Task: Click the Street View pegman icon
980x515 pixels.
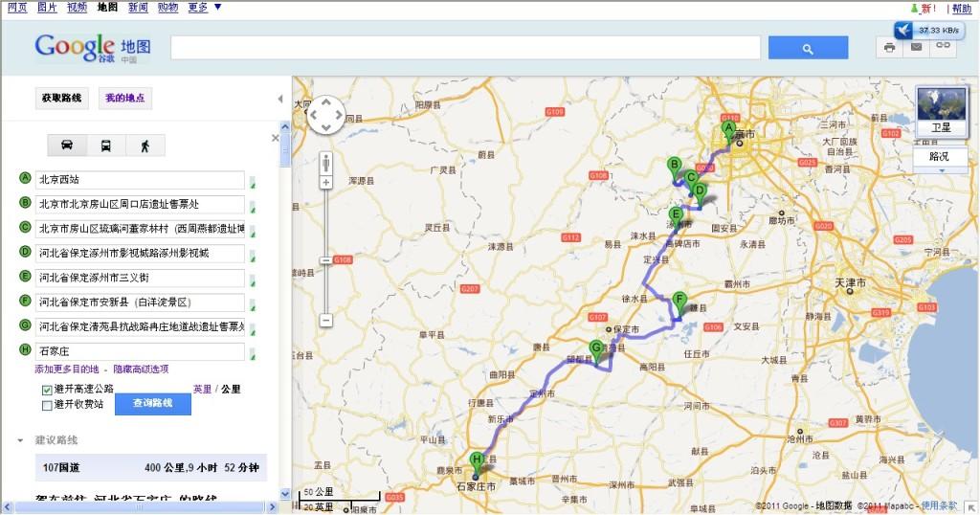Action: (326, 161)
